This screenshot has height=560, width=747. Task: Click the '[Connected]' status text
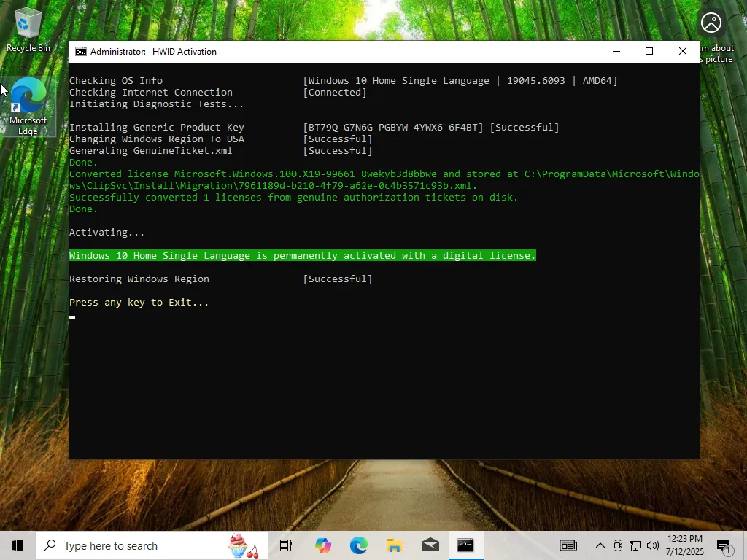[335, 93]
